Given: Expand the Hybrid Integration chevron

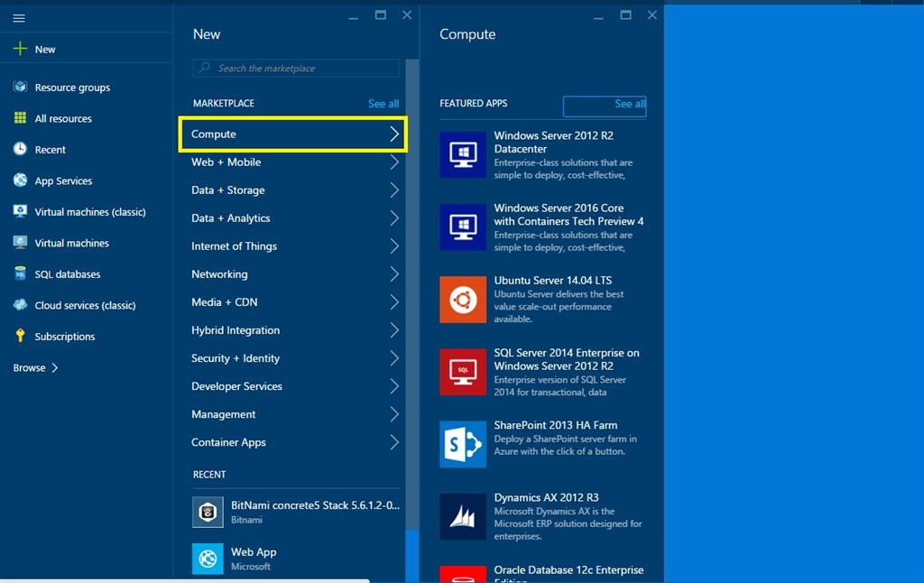Looking at the screenshot, I should (x=394, y=330).
